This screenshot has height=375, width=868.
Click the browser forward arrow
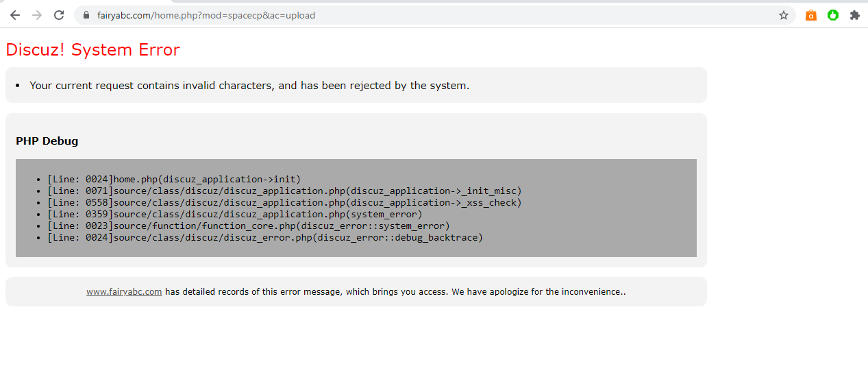pos(37,15)
